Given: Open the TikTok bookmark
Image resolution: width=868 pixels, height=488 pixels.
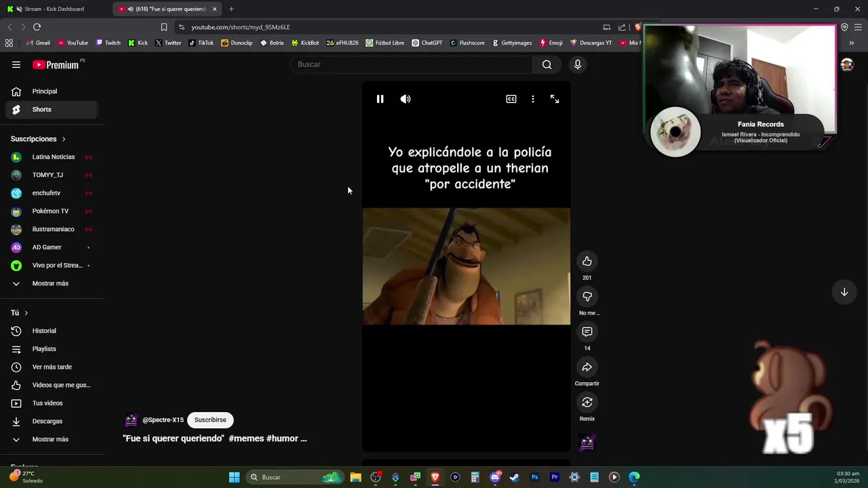Looking at the screenshot, I should point(201,43).
